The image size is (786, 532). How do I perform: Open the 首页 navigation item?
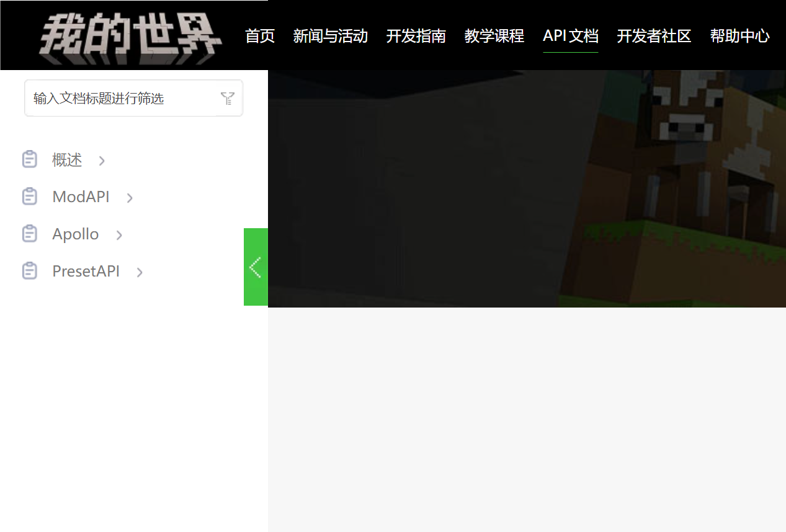[260, 36]
